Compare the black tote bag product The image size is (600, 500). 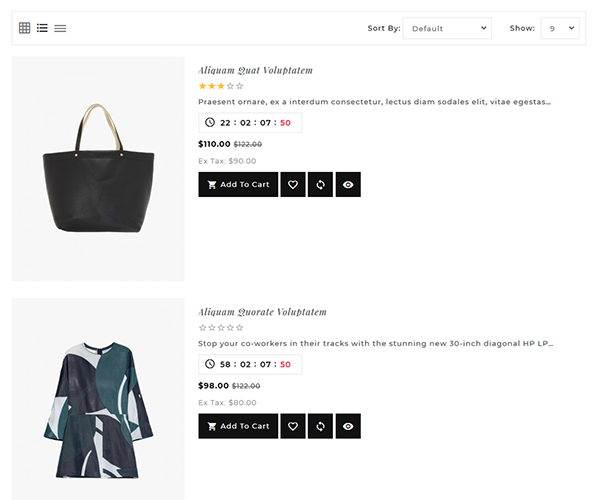point(320,184)
